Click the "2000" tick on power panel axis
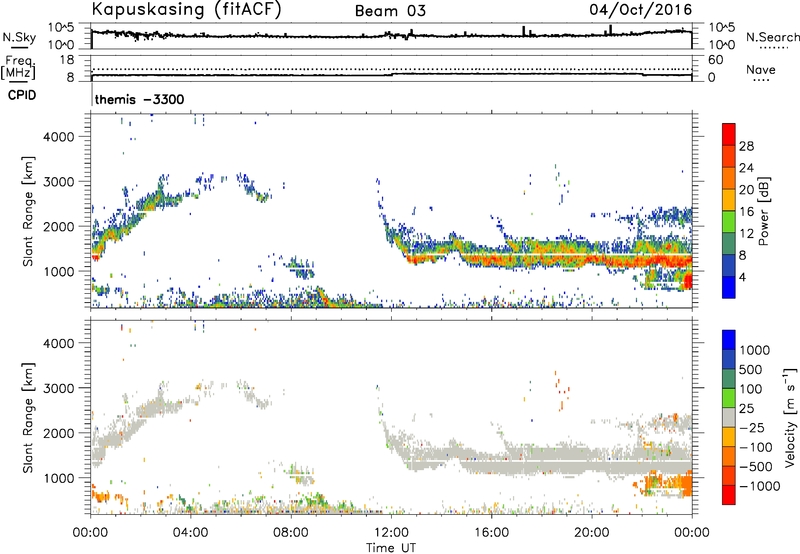Viewport: 800px width, 554px height. [59, 226]
